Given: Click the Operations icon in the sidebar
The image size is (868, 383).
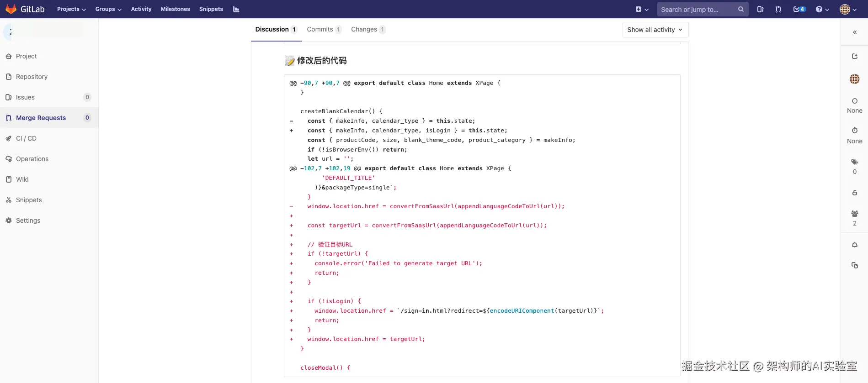Looking at the screenshot, I should click(9, 159).
